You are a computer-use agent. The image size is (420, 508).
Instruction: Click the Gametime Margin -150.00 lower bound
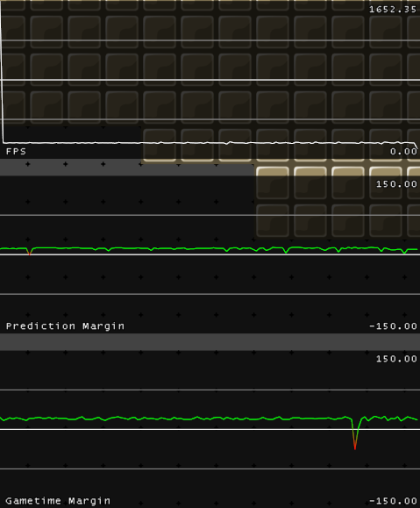393,501
